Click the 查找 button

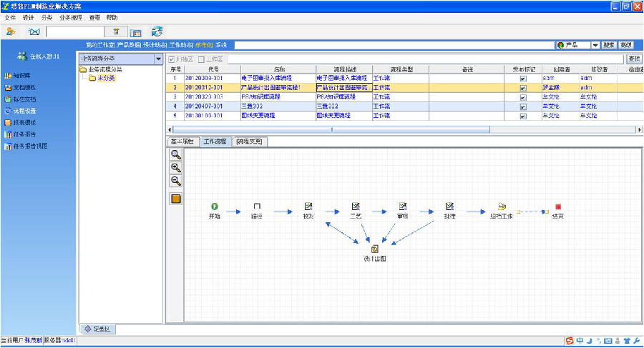[633, 59]
